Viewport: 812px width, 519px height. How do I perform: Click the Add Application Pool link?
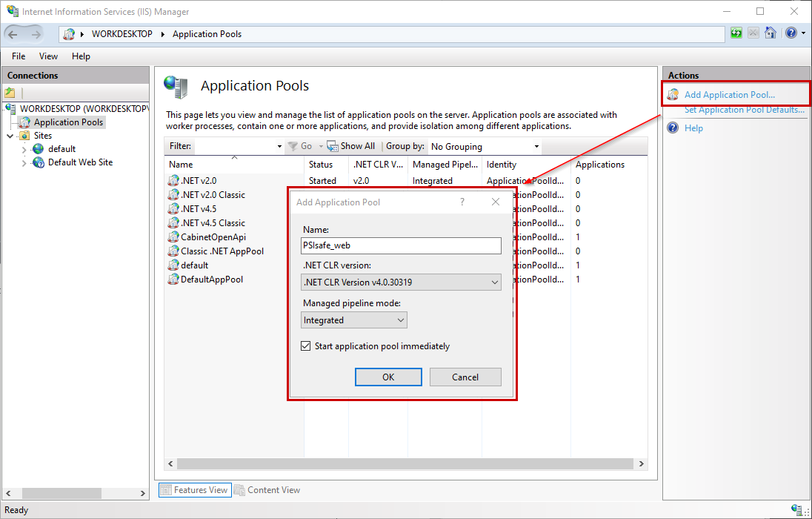tap(730, 95)
